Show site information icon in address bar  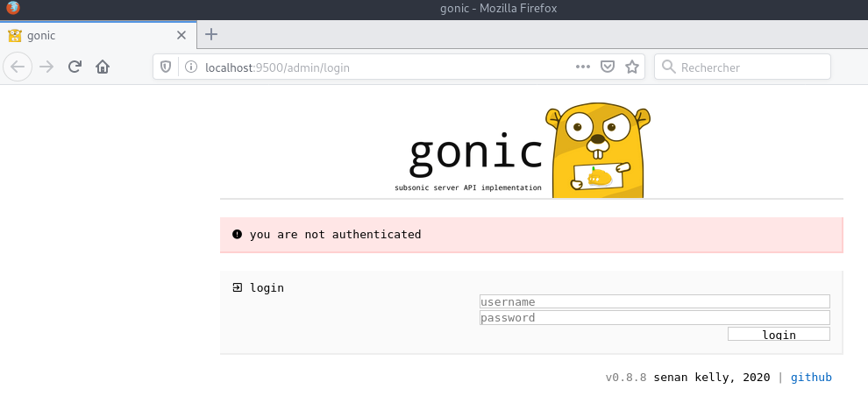pyautogui.click(x=191, y=67)
